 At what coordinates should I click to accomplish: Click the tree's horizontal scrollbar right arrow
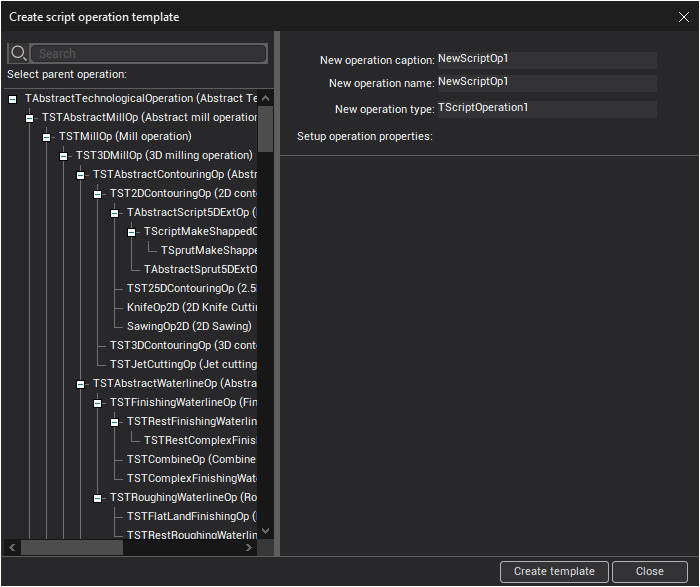(250, 547)
